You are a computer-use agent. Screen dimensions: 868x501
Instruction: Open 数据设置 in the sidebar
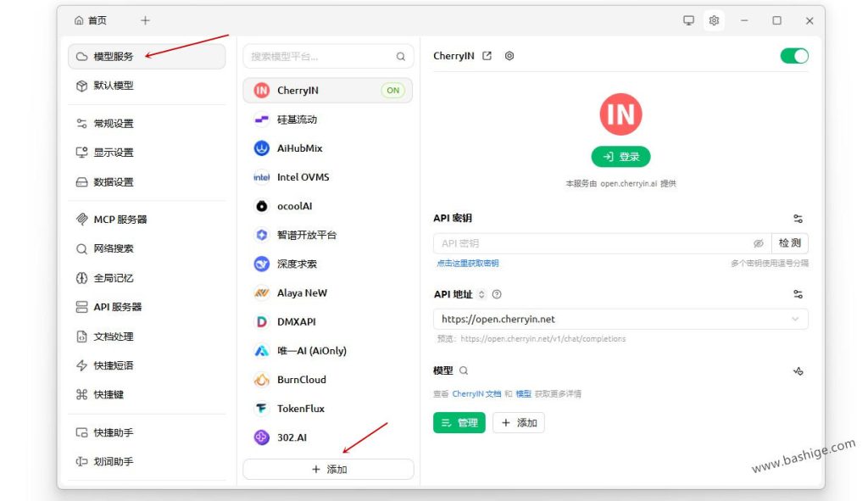pyautogui.click(x=147, y=182)
